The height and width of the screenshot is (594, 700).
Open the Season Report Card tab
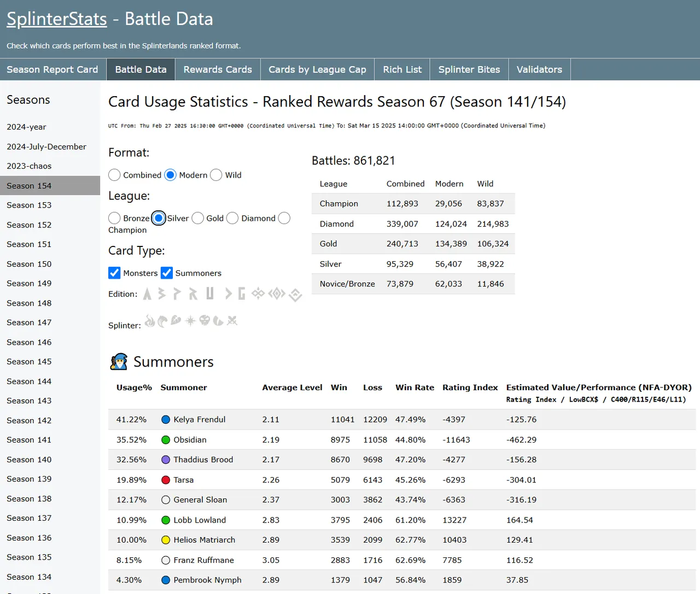click(x=52, y=69)
